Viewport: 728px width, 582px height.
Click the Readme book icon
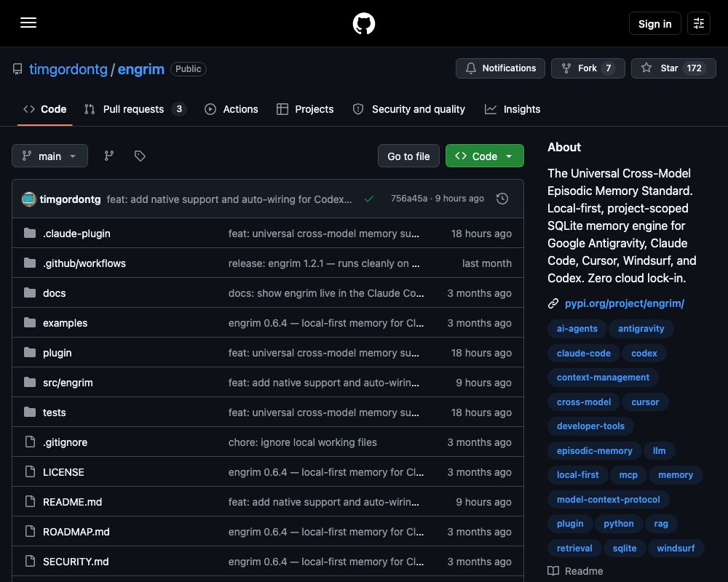553,571
